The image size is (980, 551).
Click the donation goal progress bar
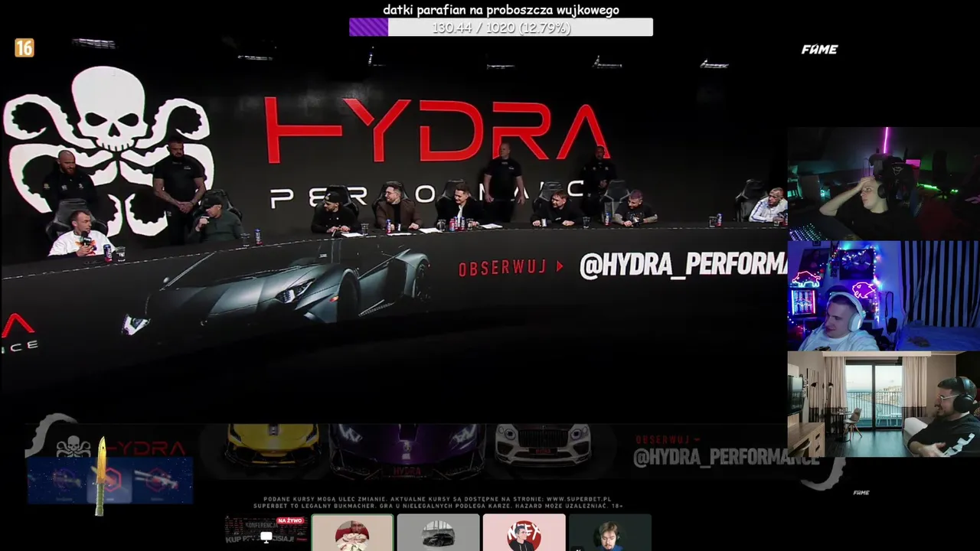point(501,28)
